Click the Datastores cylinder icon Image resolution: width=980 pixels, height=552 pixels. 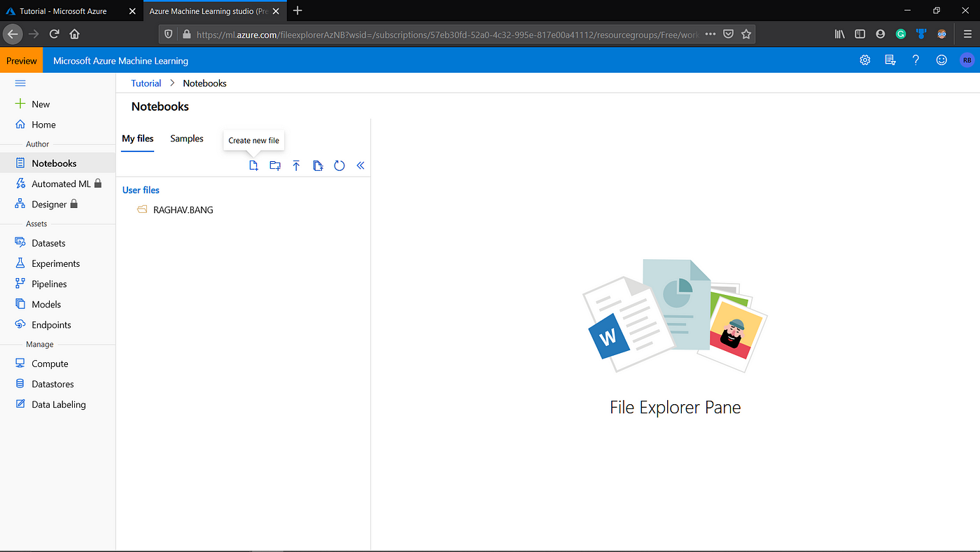20,384
